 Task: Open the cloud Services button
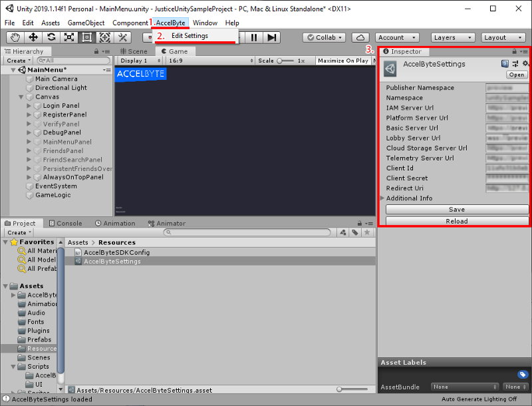pos(360,37)
